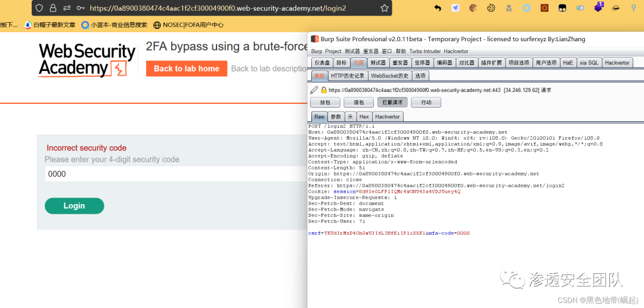Open the dark red sun extension icon
This screenshot has height=308, width=644.
(544, 8)
